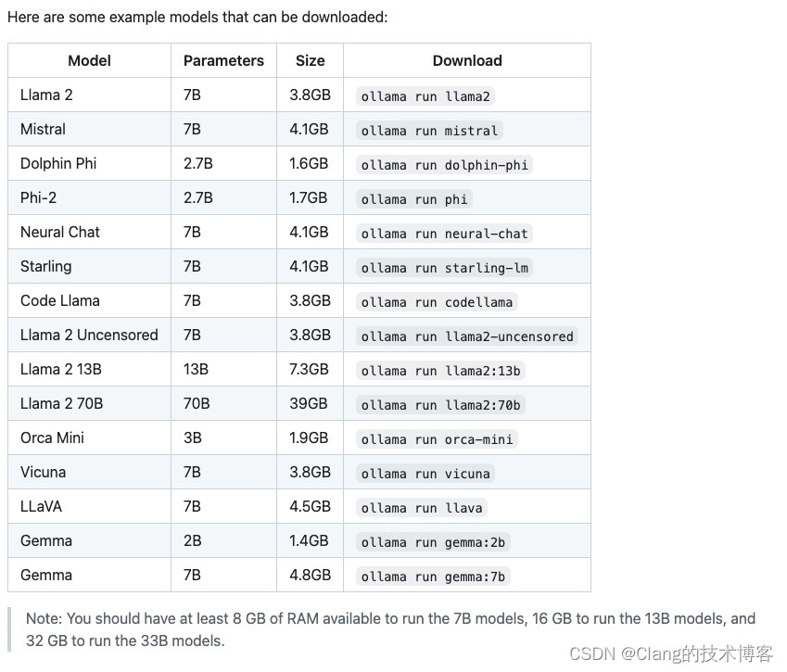Click the 'ollama run llava' command
Viewport: 787px width, 672px height.
(x=422, y=508)
